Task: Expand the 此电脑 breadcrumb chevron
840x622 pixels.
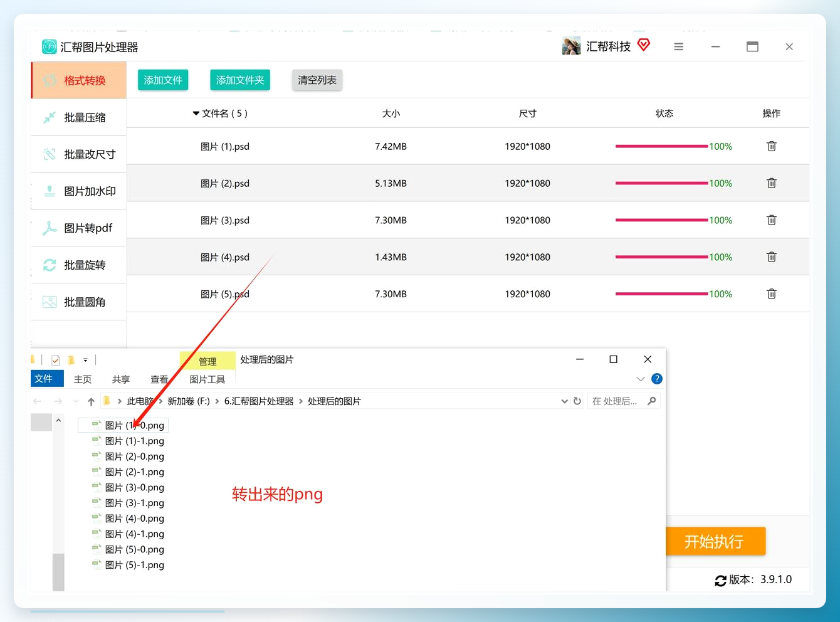Action: pos(161,401)
